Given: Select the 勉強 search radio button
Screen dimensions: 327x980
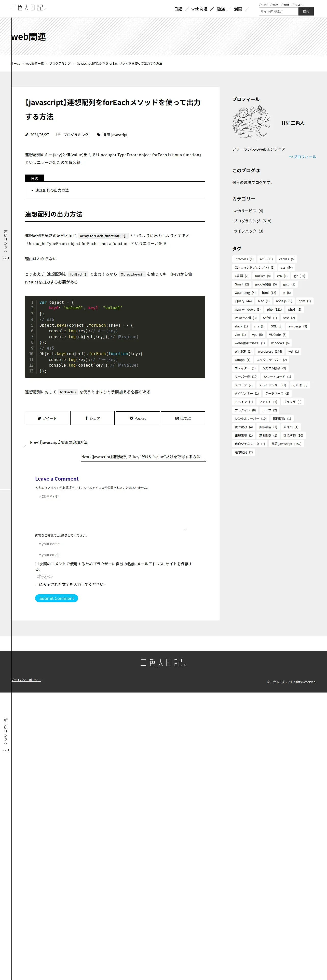Looking at the screenshot, I should click(x=282, y=5).
